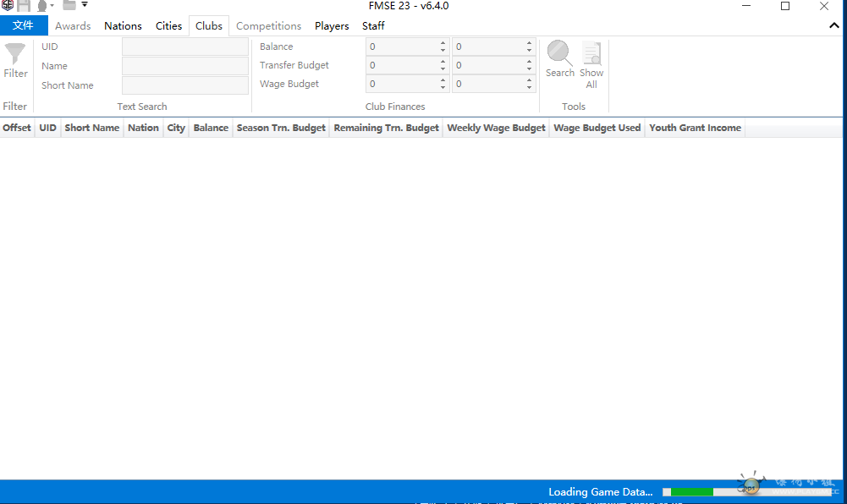The width and height of the screenshot is (847, 504).
Task: Open the blue 文件 file menu
Action: point(24,25)
